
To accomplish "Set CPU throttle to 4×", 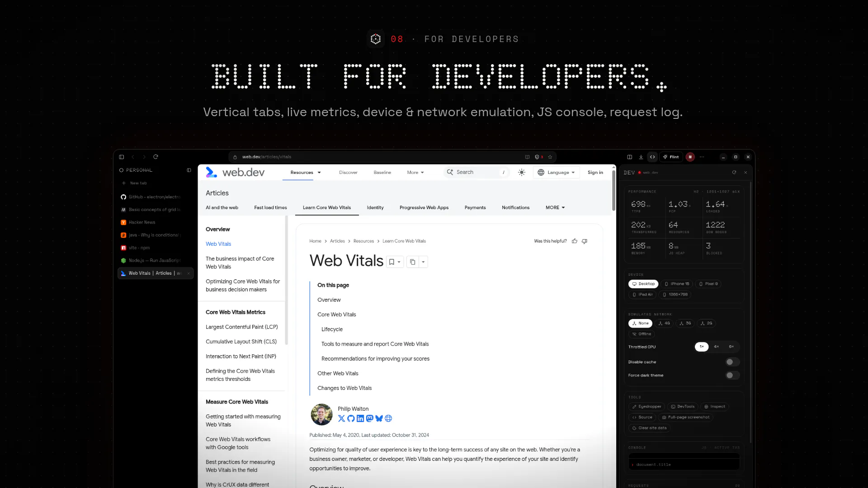I will coord(717,347).
